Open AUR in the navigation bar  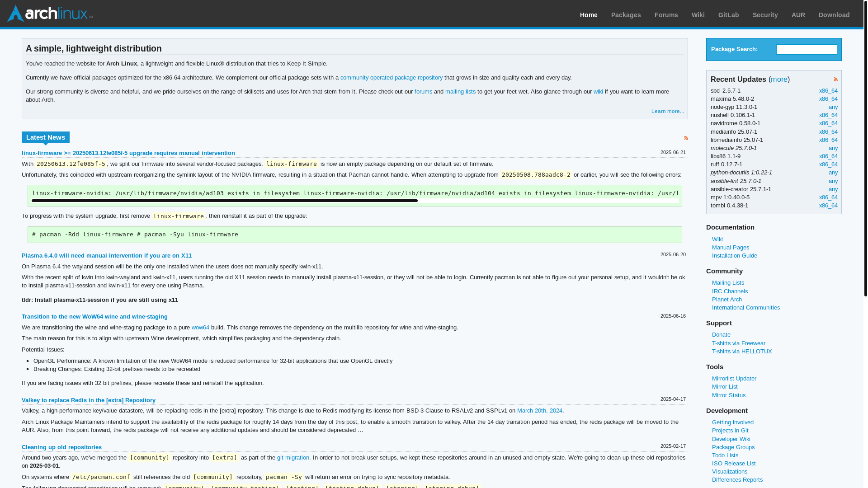tap(798, 15)
